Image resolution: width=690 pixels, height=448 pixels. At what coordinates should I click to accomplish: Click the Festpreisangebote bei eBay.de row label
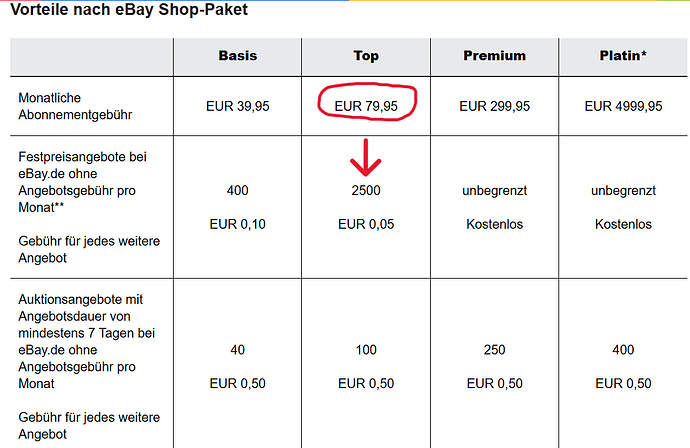pos(83,182)
